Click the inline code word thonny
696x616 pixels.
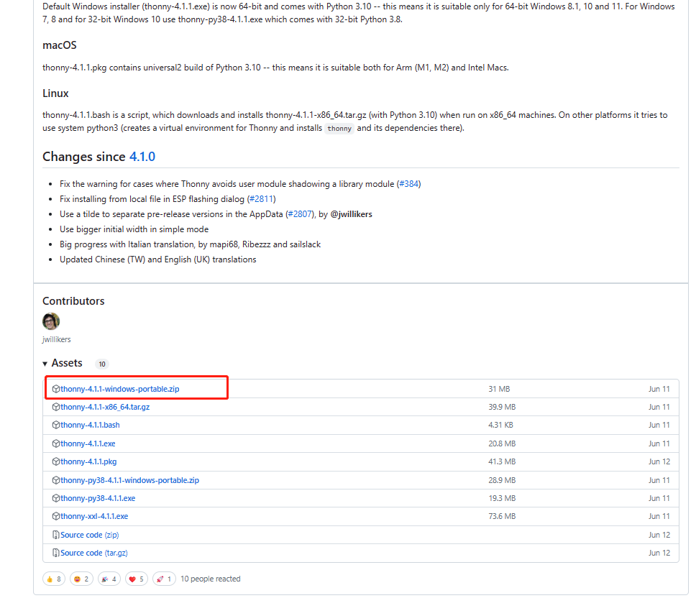(339, 129)
